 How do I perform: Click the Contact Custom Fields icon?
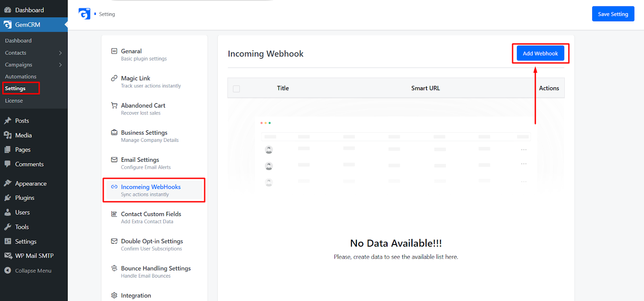coord(114,214)
